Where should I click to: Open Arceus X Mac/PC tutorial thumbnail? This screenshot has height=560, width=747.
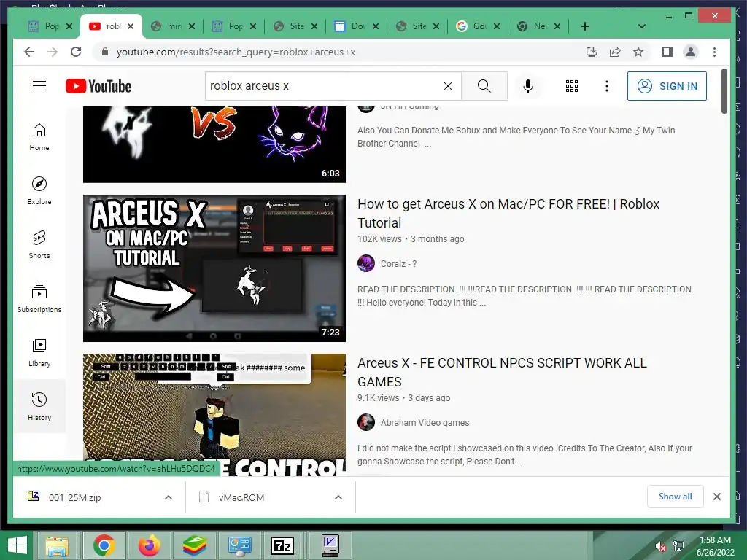tap(214, 268)
